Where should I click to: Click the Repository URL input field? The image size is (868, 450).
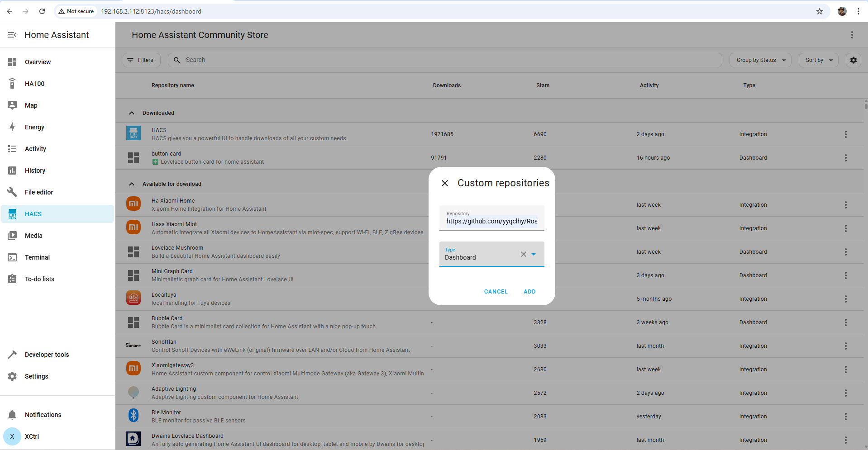[492, 218]
